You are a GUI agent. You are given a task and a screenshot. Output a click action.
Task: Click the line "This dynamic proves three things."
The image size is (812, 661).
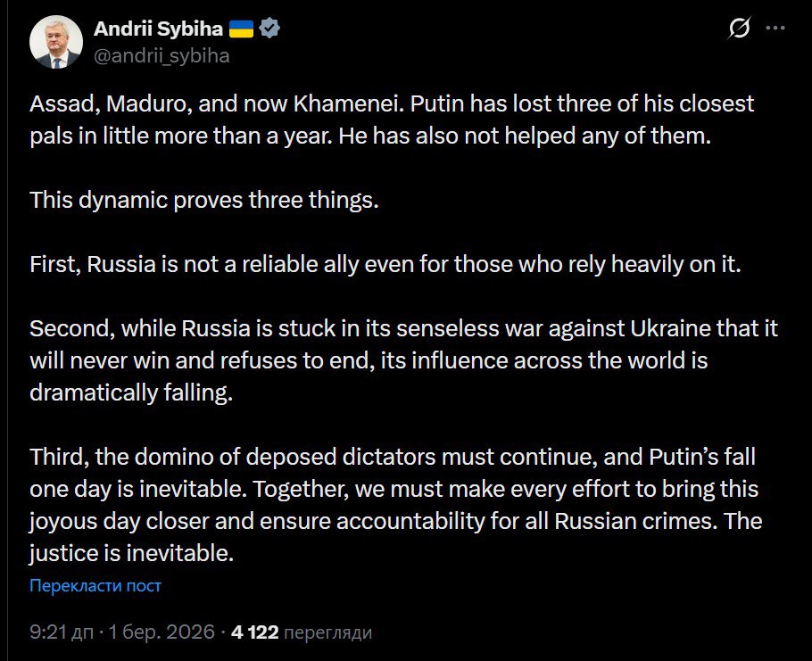coord(204,200)
